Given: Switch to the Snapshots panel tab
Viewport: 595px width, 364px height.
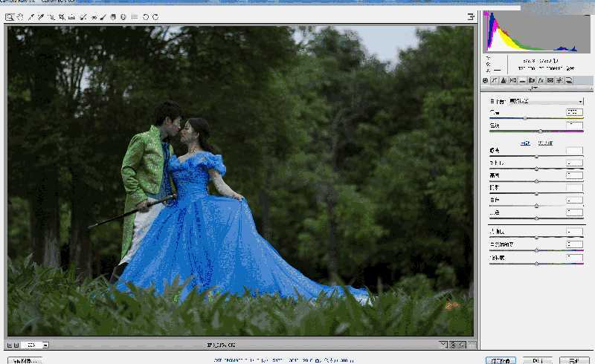Looking at the screenshot, I should coord(569,80).
